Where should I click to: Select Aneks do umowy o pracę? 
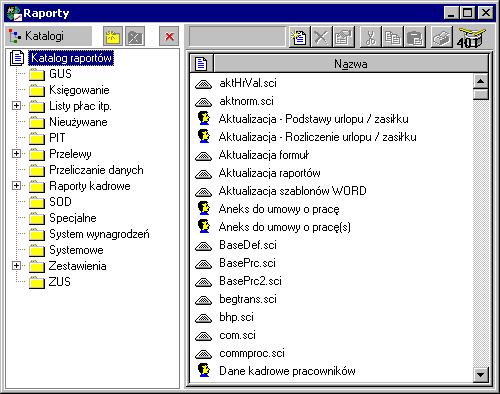279,209
